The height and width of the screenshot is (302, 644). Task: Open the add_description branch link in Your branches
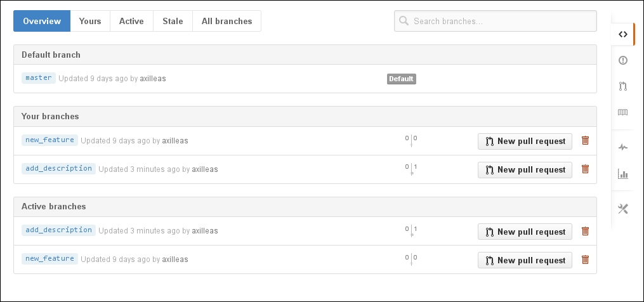point(59,169)
